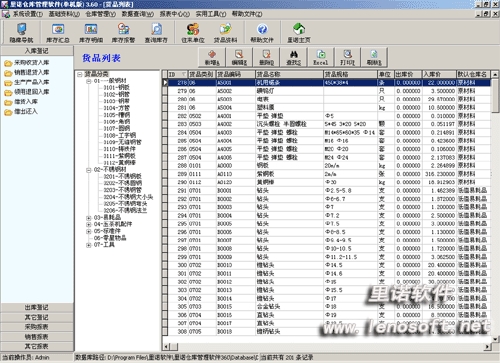Expand the 03-易耗品 tree node
This screenshot has height=363, width=500.
coord(89,218)
